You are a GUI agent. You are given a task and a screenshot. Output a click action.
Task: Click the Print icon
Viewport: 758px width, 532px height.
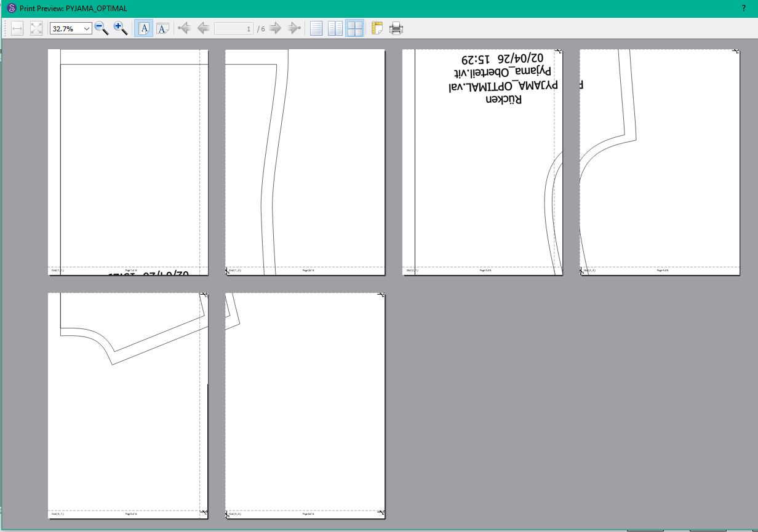pos(396,28)
